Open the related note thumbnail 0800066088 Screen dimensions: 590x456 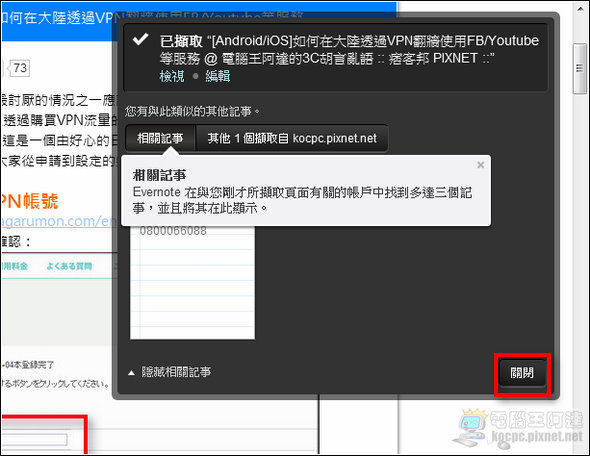click(192, 282)
